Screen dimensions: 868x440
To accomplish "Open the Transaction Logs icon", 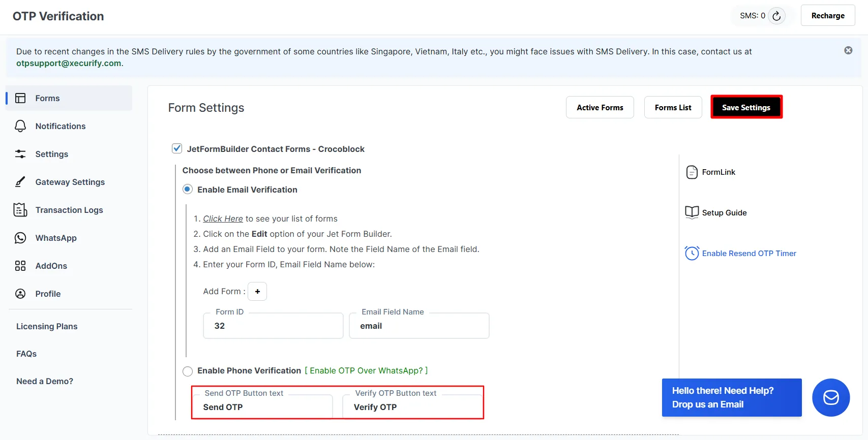I will 20,210.
